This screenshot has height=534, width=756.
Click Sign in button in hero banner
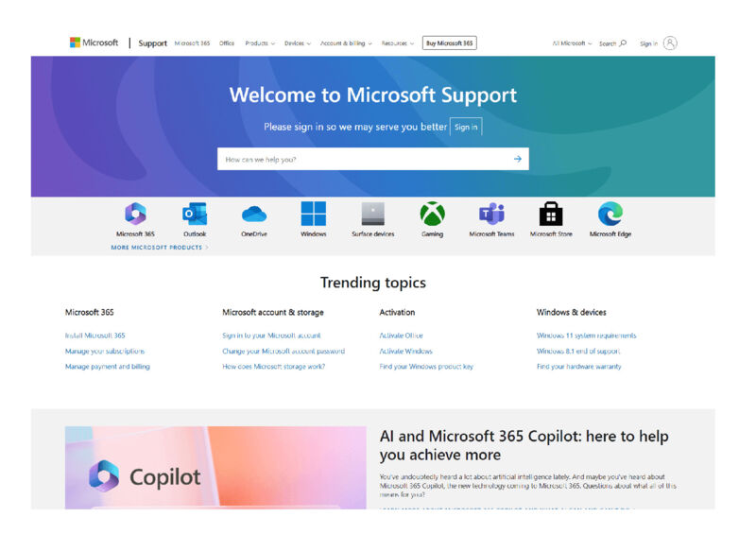pyautogui.click(x=466, y=127)
